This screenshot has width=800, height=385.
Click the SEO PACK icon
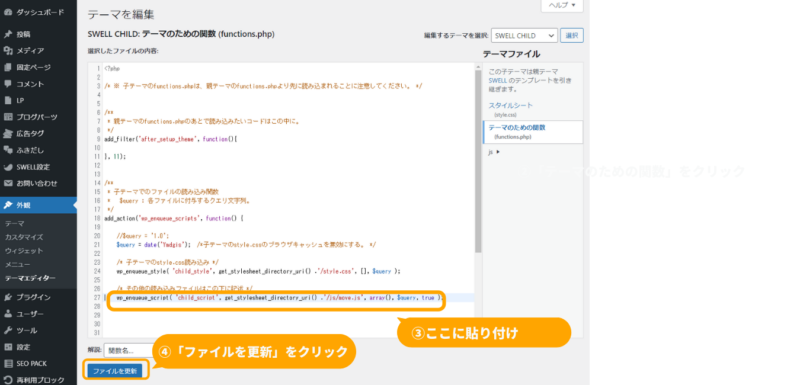(8, 364)
